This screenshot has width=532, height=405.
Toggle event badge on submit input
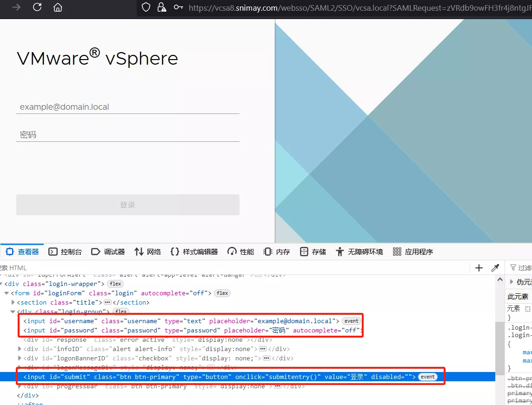click(428, 377)
